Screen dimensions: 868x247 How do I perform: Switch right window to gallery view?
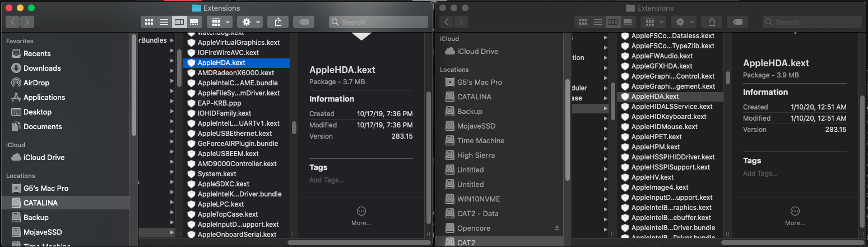pyautogui.click(x=628, y=22)
